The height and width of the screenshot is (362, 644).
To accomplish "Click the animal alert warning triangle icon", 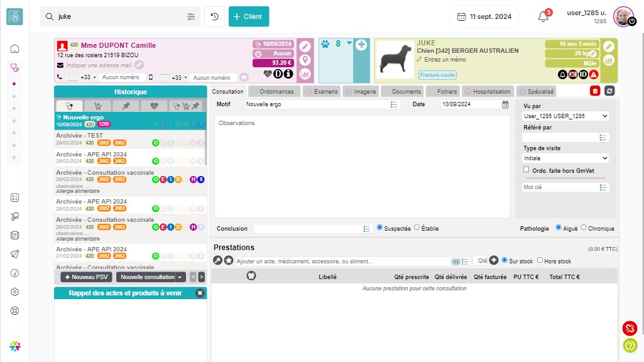I will [593, 74].
